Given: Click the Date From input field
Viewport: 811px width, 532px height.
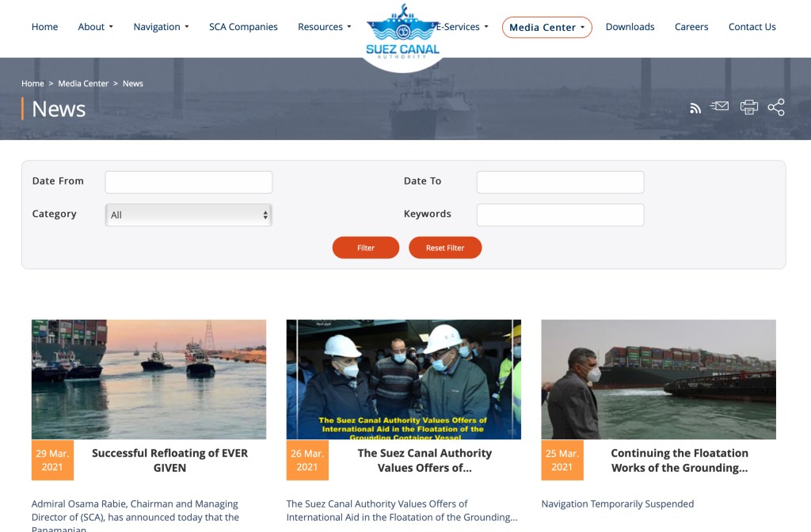Looking at the screenshot, I should click(188, 182).
